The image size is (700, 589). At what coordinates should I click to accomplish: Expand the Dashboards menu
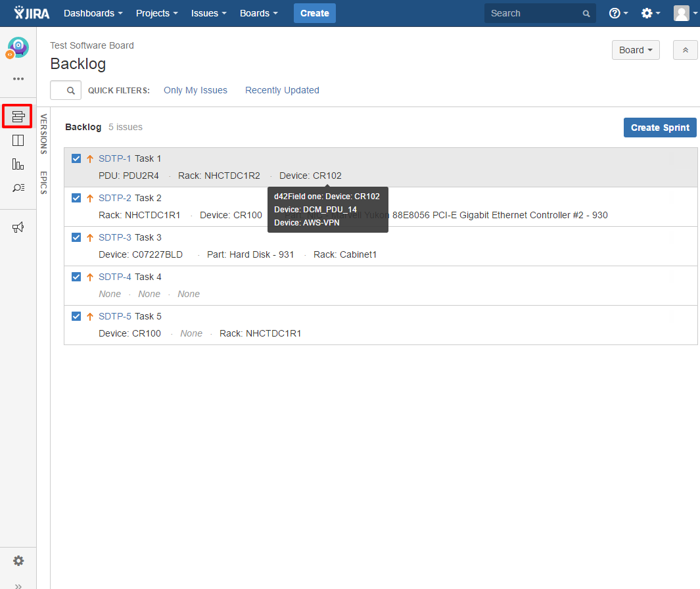[x=93, y=13]
